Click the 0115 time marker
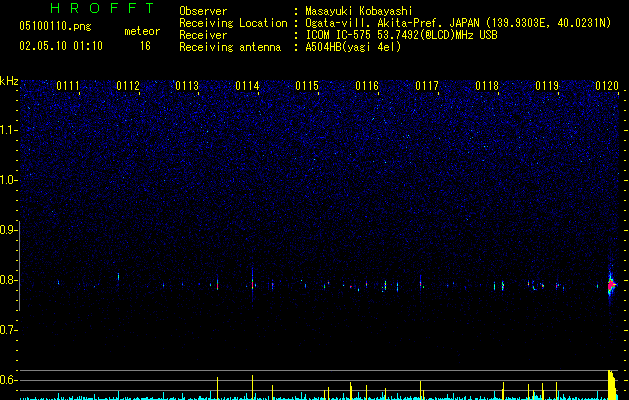The height and width of the screenshot is (400, 629). 307,86
